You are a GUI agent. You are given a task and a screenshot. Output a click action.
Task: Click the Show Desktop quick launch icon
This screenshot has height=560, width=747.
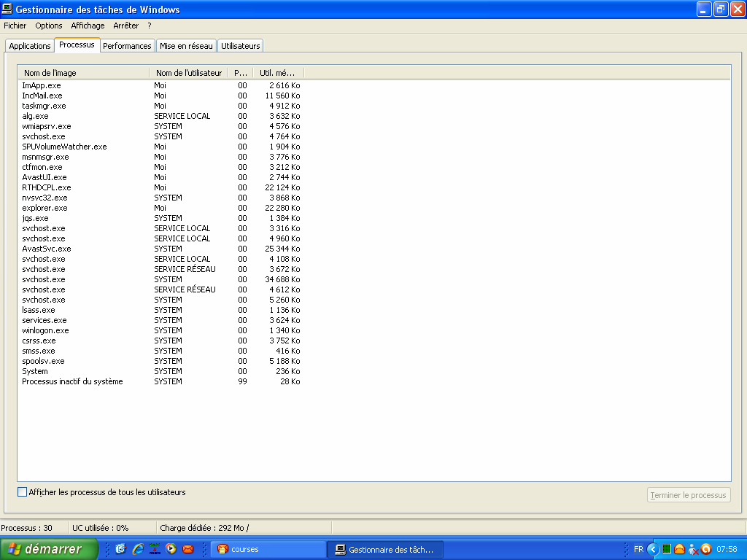click(120, 549)
